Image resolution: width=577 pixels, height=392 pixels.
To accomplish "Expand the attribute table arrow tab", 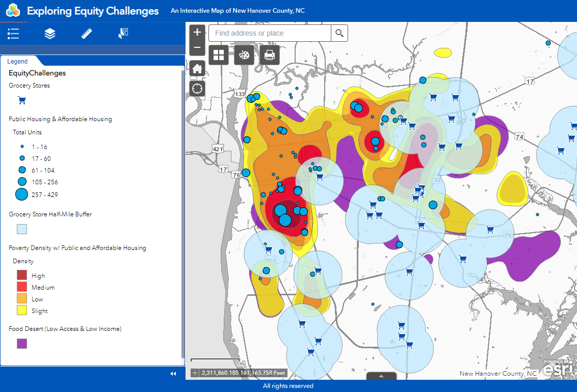I will 381,376.
